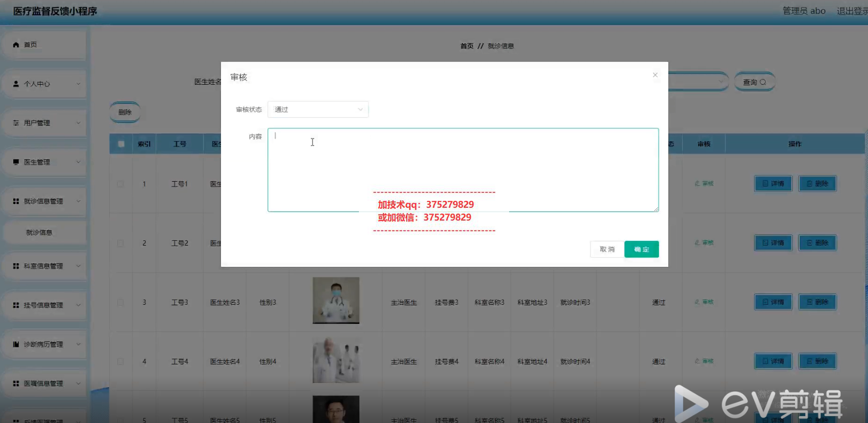This screenshot has height=423, width=868.
Task: Click the grid icon beside 挂号信息管理
Action: coord(16,305)
